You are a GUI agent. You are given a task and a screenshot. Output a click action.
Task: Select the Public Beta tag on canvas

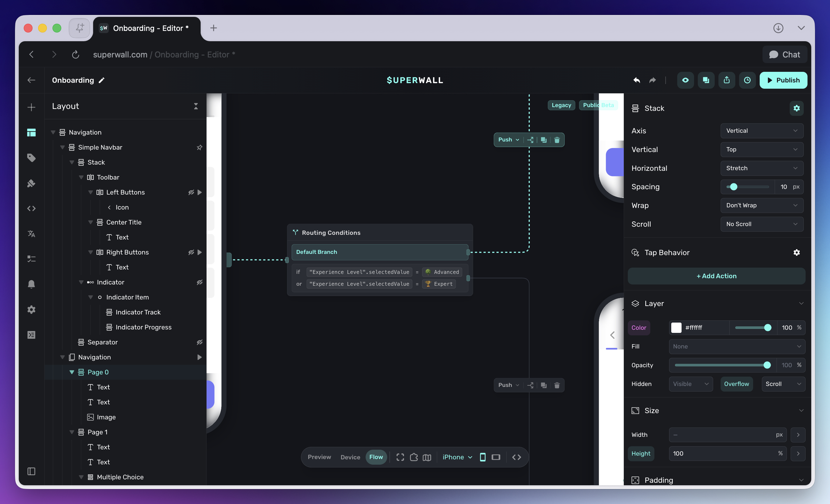[598, 105]
